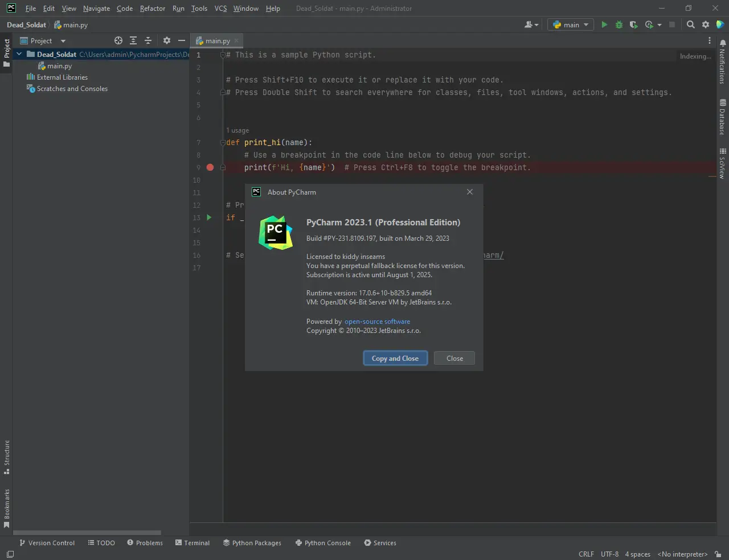The image size is (729, 560).
Task: Open Search Everywhere magnifier icon
Action: pos(690,24)
